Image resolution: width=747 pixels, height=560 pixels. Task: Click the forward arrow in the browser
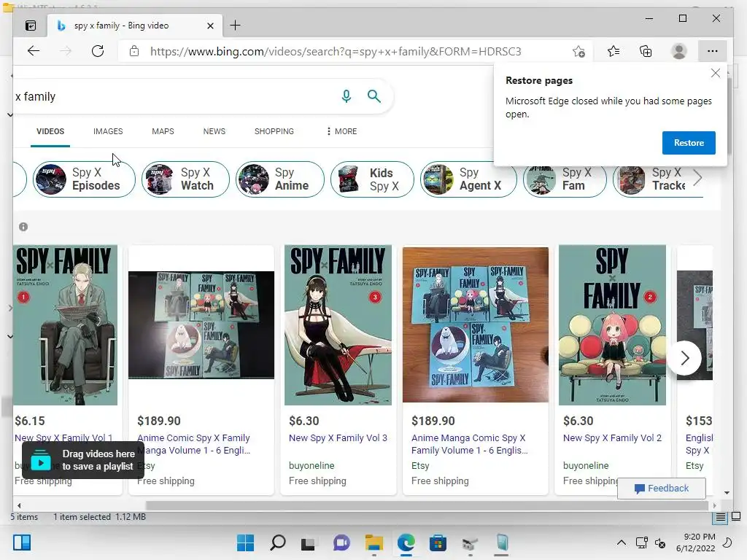66,51
